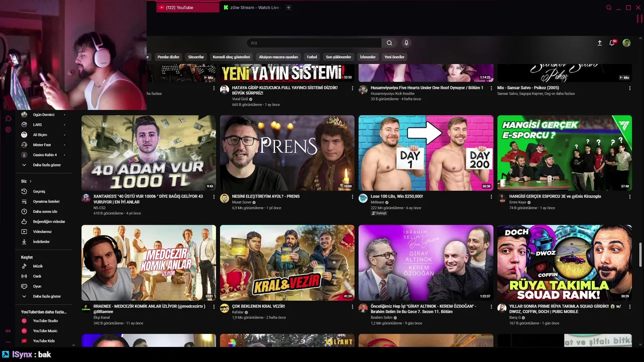
Task: Open the upload/create video icon
Action: (x=600, y=43)
